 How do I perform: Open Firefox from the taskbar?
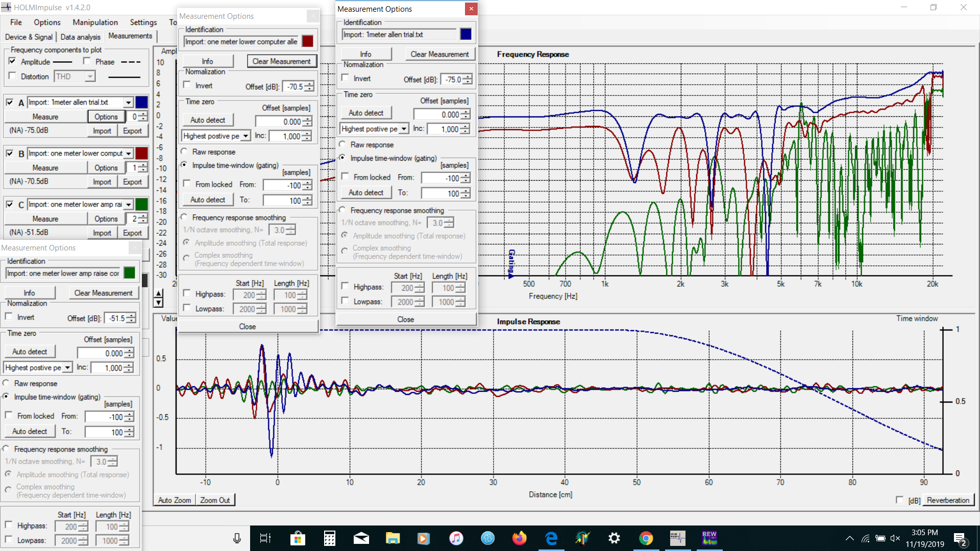520,538
